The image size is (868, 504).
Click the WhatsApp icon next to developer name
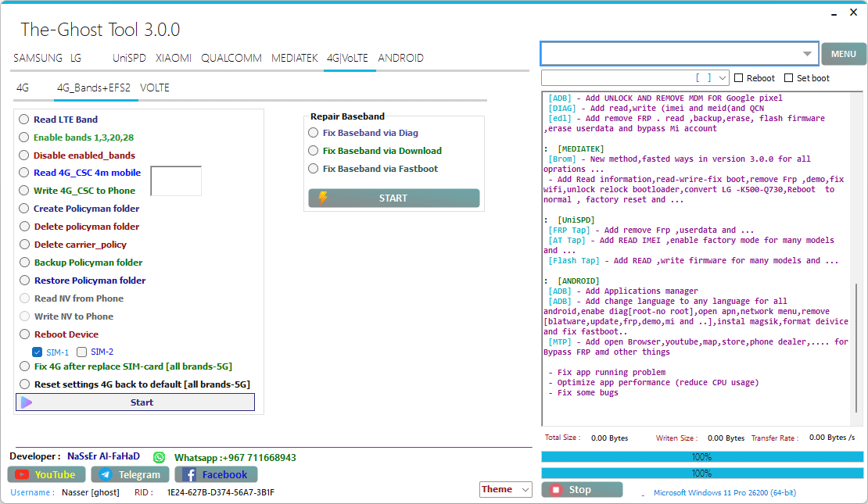coord(159,458)
